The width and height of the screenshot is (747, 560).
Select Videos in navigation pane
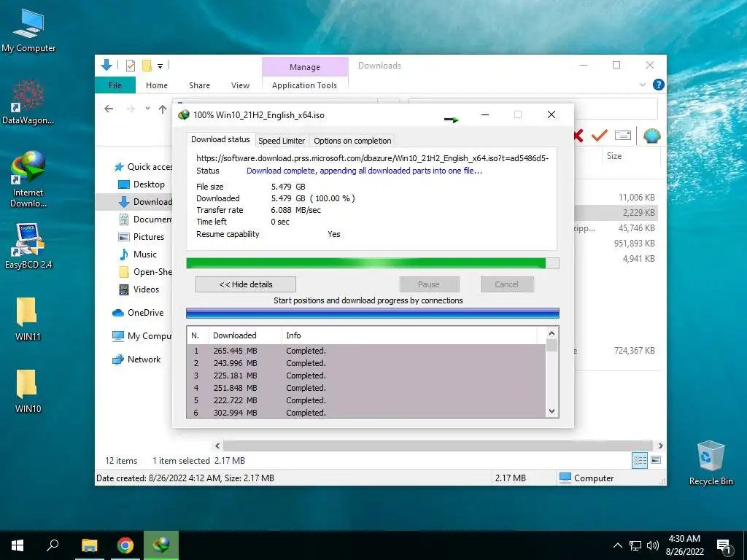tap(139, 289)
